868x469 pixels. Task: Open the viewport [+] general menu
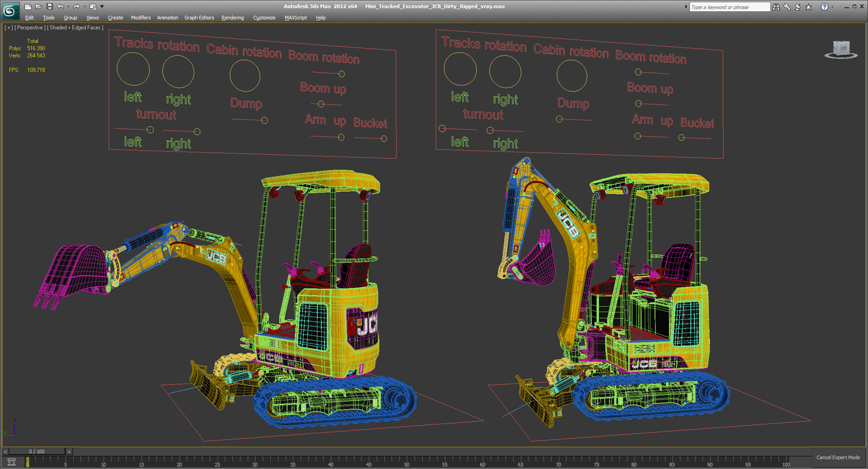[x=8, y=28]
